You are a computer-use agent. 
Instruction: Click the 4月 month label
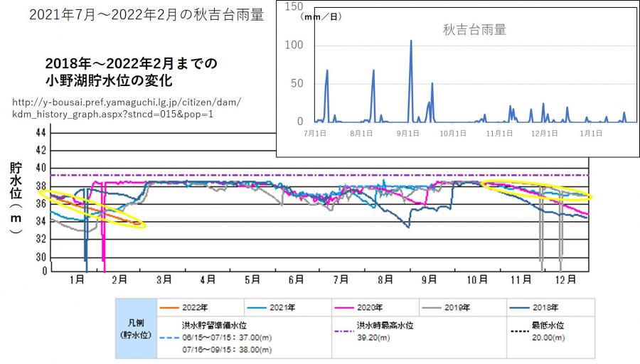tap(208, 279)
